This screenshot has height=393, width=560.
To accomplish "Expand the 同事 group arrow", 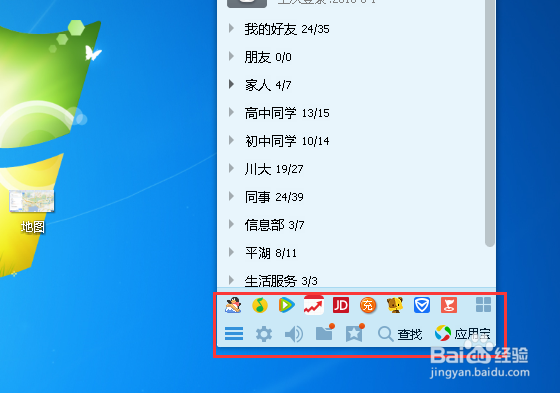I will (231, 196).
